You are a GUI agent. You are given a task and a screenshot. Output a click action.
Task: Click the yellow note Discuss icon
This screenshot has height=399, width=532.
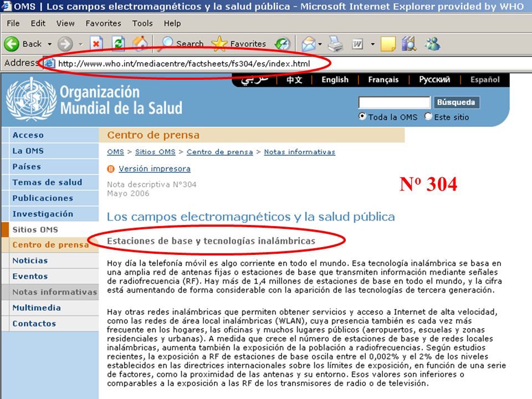pos(388,44)
